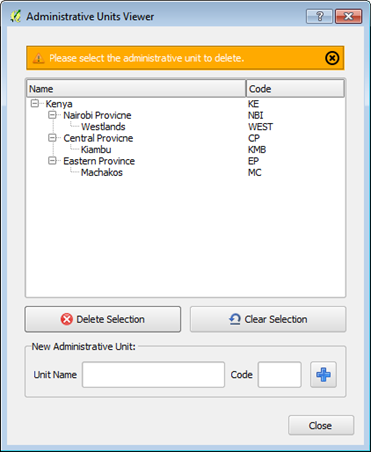Image resolution: width=371 pixels, height=452 pixels.
Task: Click the KE code cell
Action: (253, 104)
